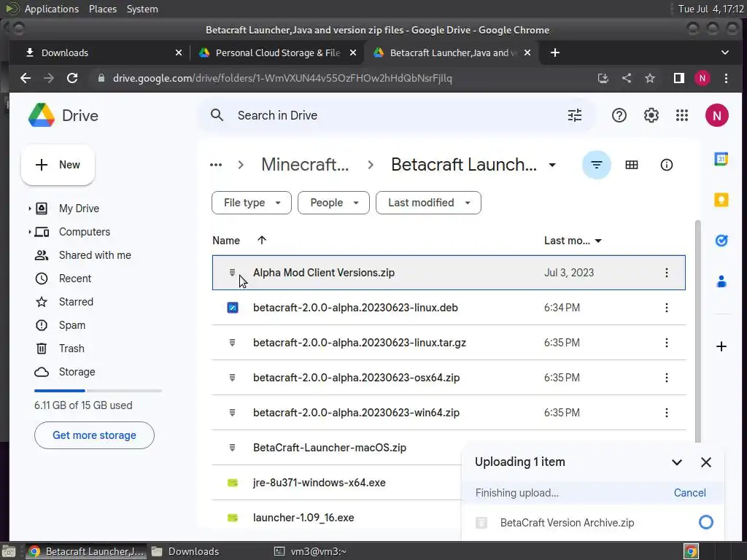747x560 pixels.
Task: Expand the tab search chevron
Action: (x=724, y=52)
